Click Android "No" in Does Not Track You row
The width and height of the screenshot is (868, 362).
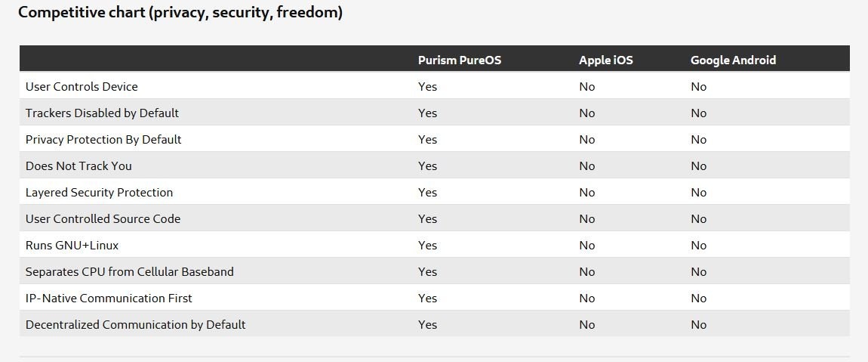pyautogui.click(x=698, y=166)
